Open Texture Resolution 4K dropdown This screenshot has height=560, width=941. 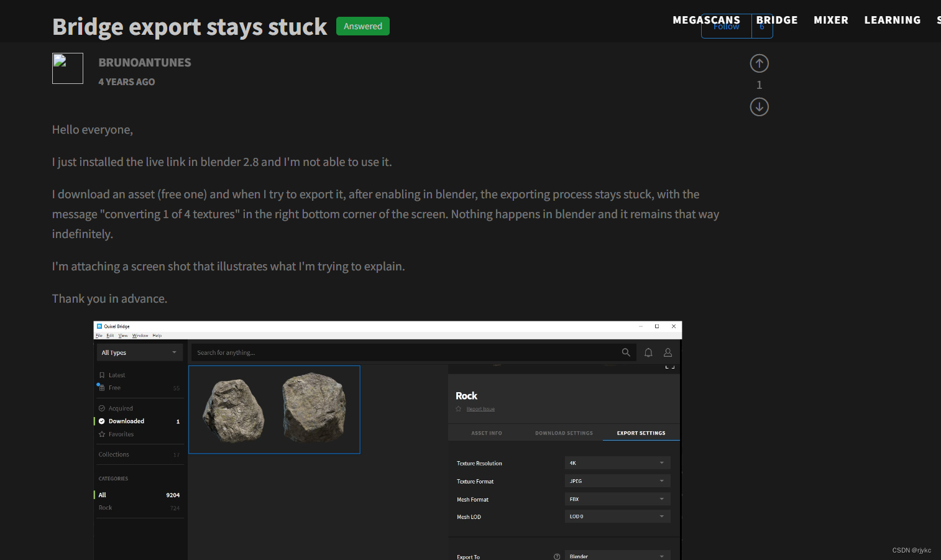point(617,463)
